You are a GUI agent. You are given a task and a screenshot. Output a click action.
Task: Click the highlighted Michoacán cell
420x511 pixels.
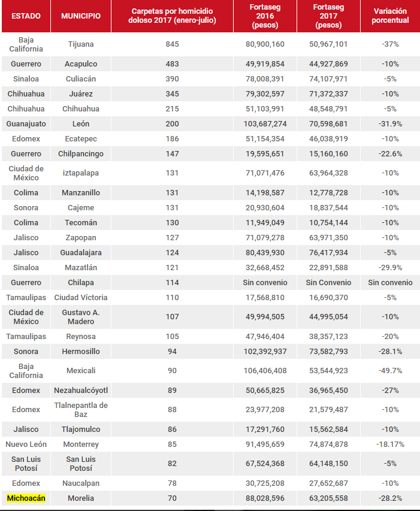click(26, 498)
